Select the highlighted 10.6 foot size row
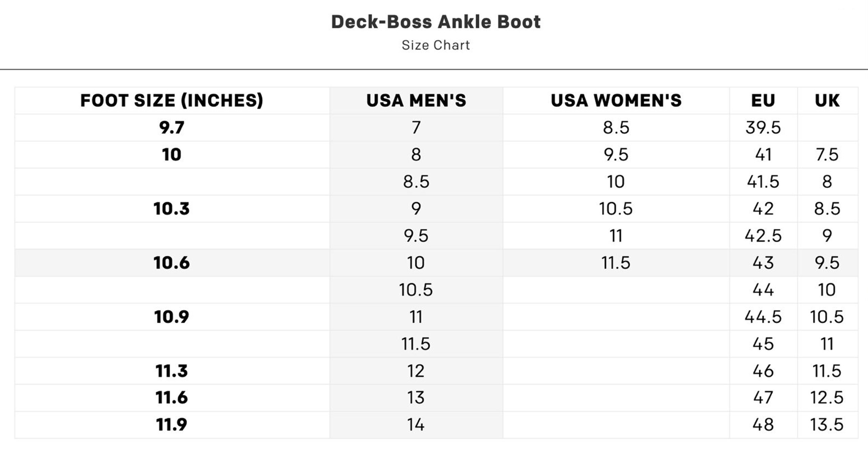 point(436,263)
